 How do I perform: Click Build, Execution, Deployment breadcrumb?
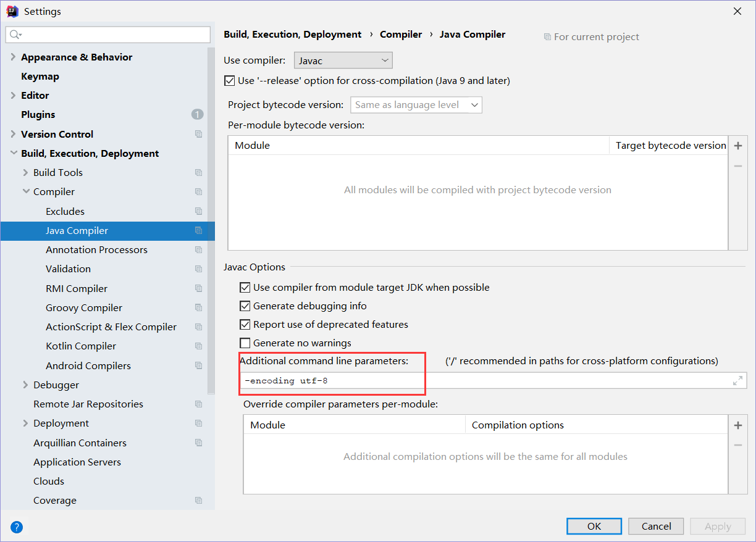click(x=293, y=35)
